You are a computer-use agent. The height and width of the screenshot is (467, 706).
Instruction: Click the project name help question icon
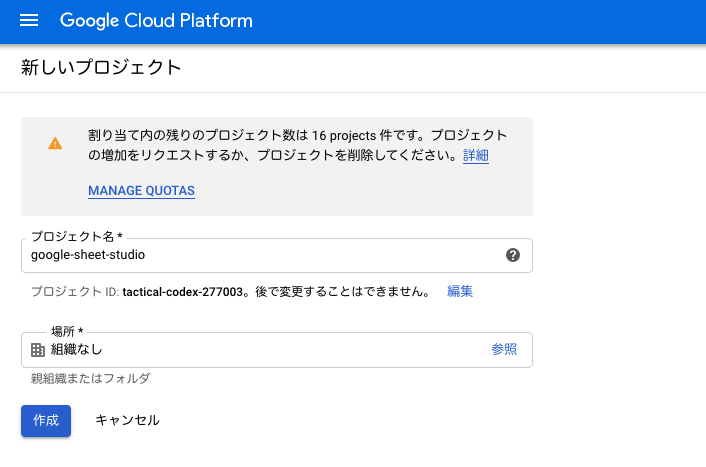(512, 255)
